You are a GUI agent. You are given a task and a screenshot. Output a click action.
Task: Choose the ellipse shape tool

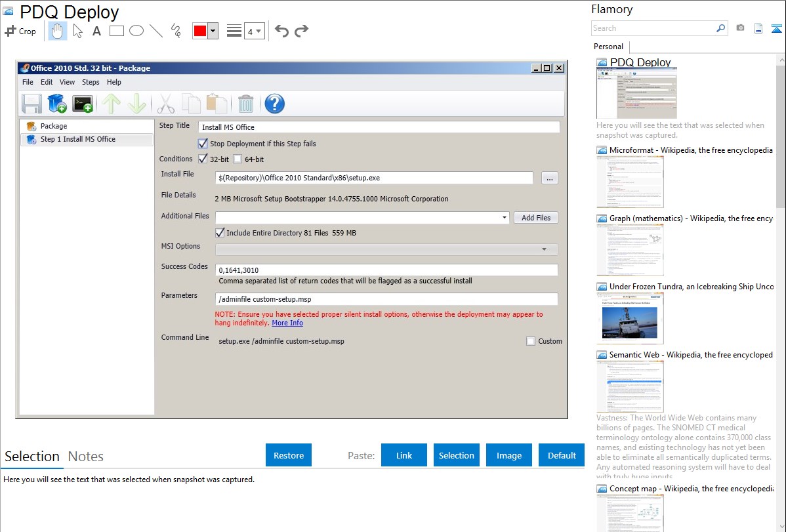point(136,31)
